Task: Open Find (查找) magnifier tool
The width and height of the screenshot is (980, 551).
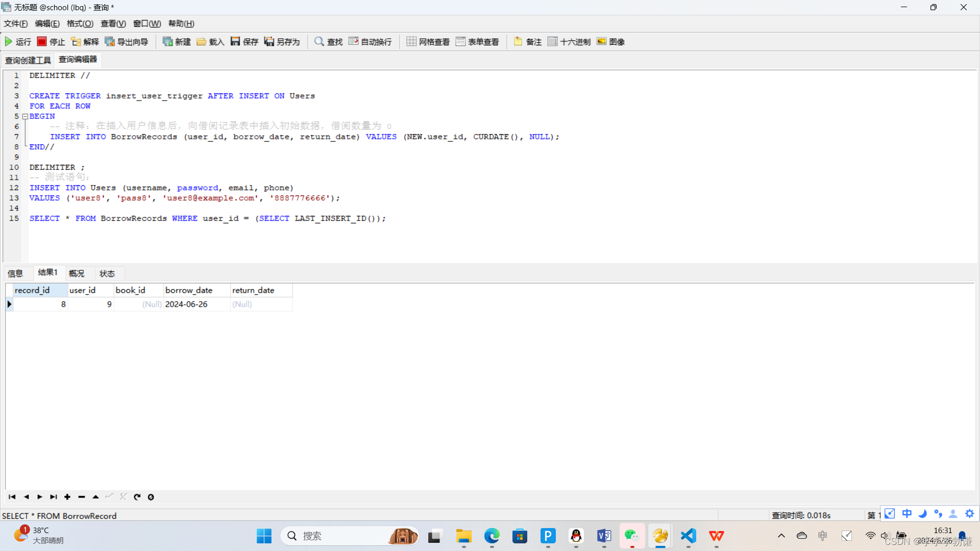Action: (320, 41)
